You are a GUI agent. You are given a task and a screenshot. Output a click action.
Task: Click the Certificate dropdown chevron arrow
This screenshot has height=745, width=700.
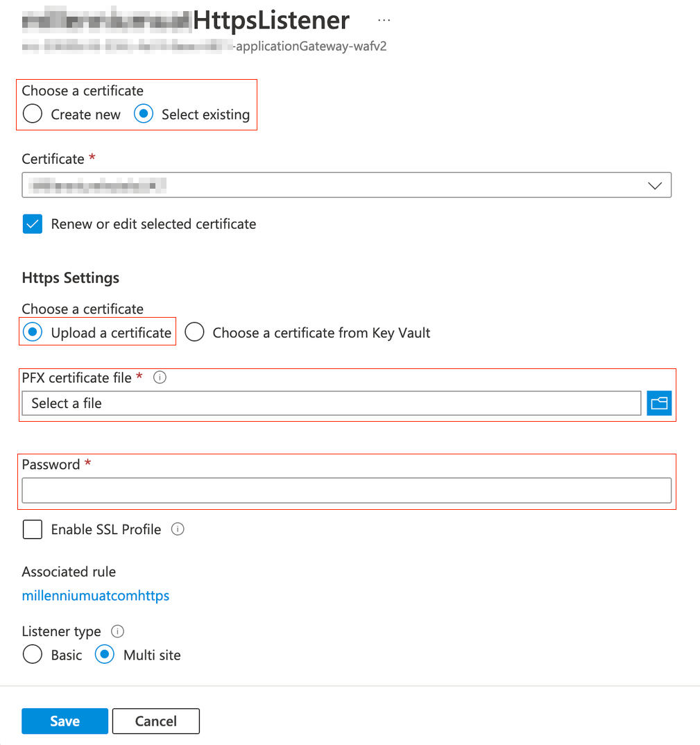[x=654, y=185]
